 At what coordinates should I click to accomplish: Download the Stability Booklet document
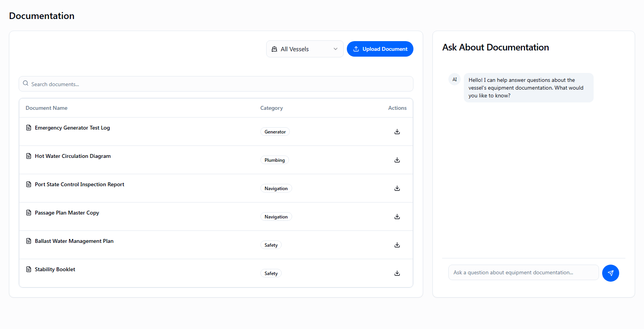tap(397, 273)
